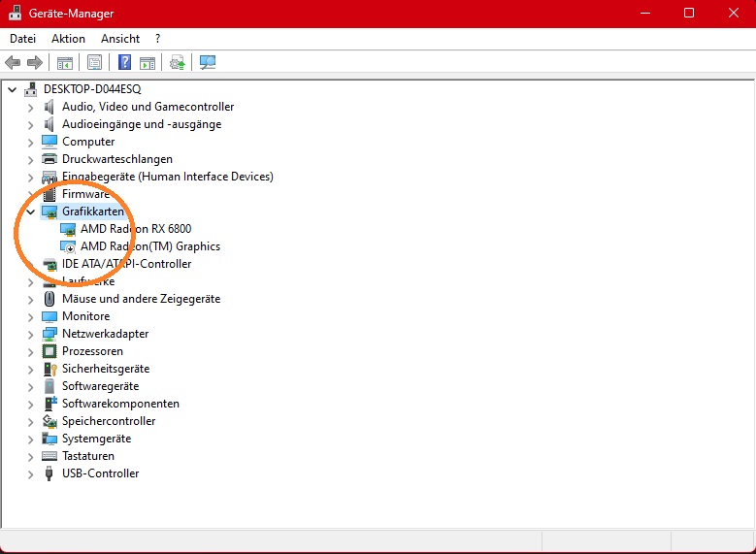Open the Aktion menu
756x554 pixels.
[69, 39]
